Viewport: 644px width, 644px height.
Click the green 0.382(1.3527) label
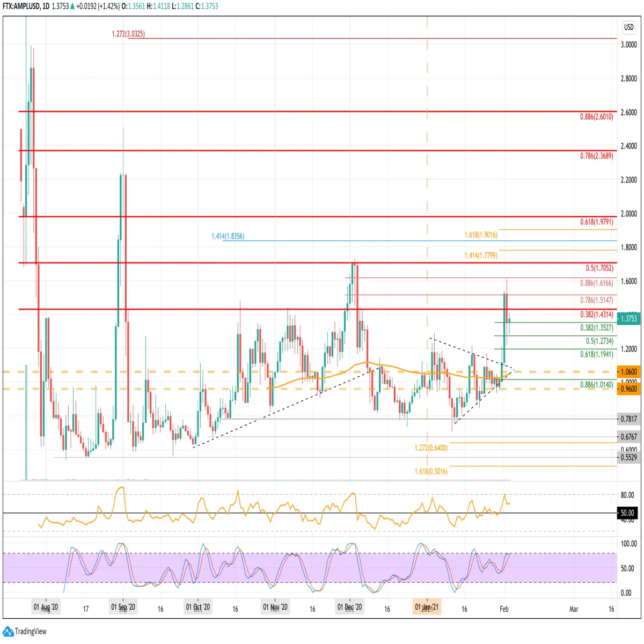tap(596, 327)
